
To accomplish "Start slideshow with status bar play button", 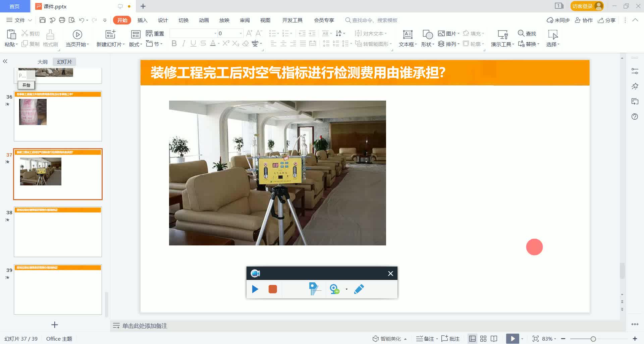I will click(513, 339).
